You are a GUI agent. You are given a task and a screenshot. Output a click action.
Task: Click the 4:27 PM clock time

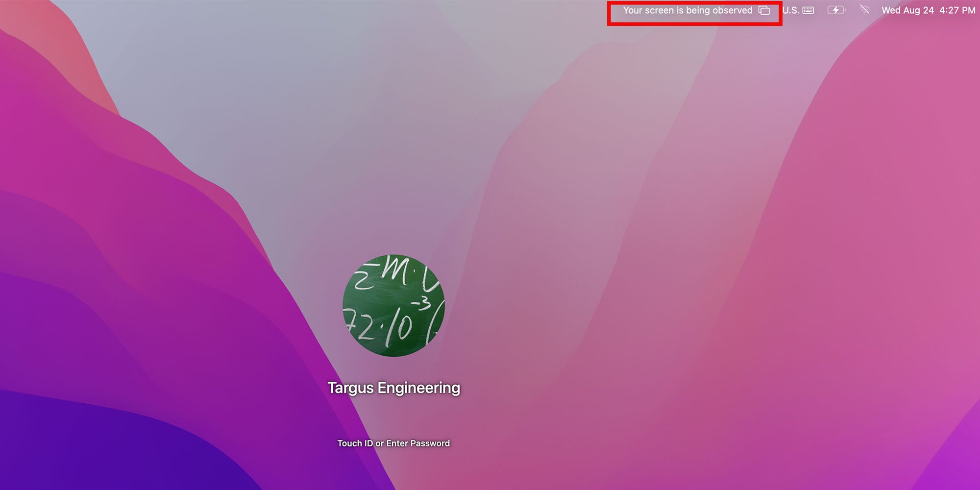point(957,10)
